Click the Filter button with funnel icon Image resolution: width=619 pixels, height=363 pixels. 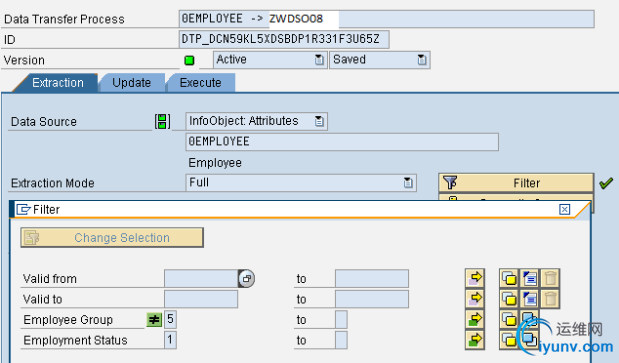tap(516, 183)
